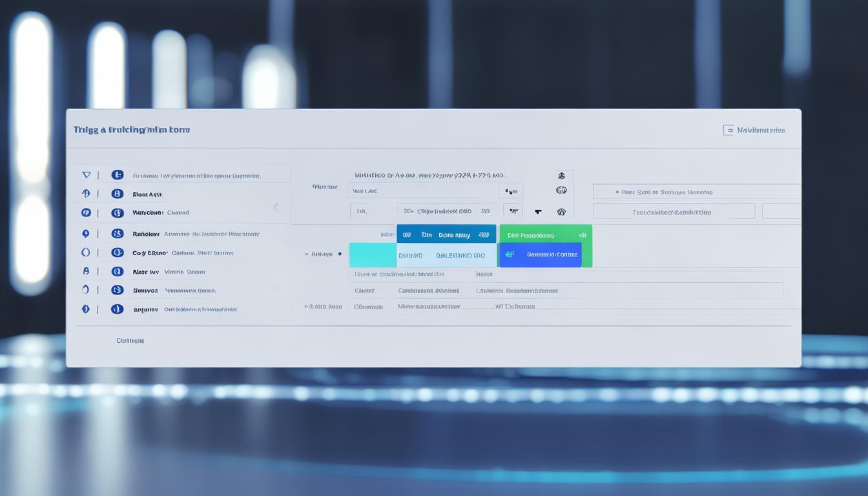
Task: Pick the cyan color block
Action: point(373,255)
